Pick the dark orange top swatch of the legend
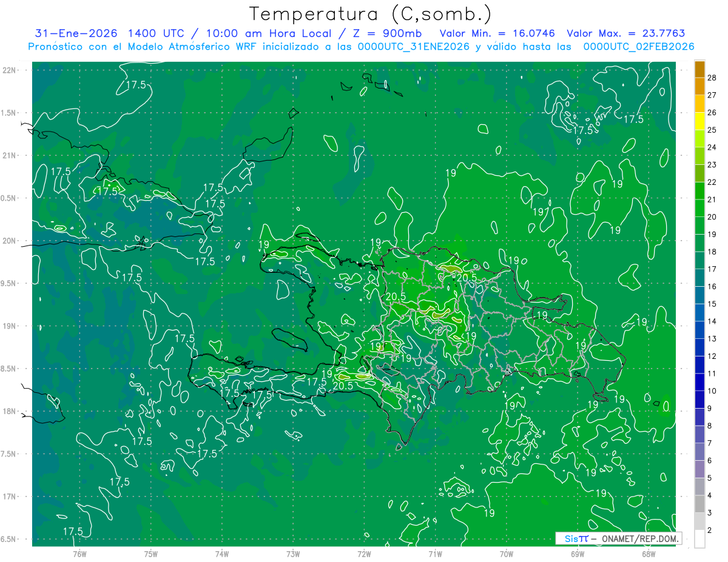The image size is (728, 562). click(699, 69)
